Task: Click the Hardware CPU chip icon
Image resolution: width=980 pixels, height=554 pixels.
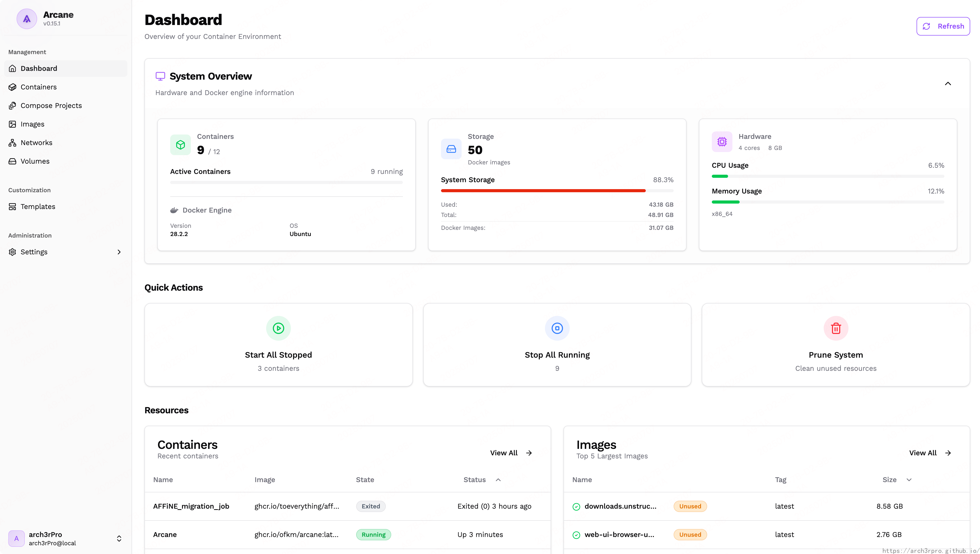Action: coord(722,141)
